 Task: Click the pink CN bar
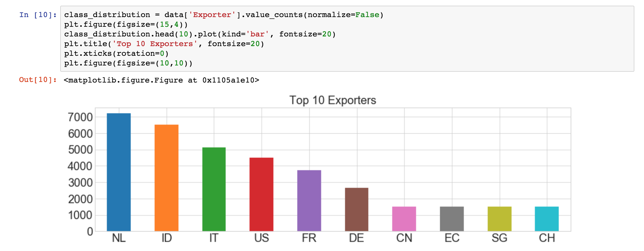click(x=404, y=219)
